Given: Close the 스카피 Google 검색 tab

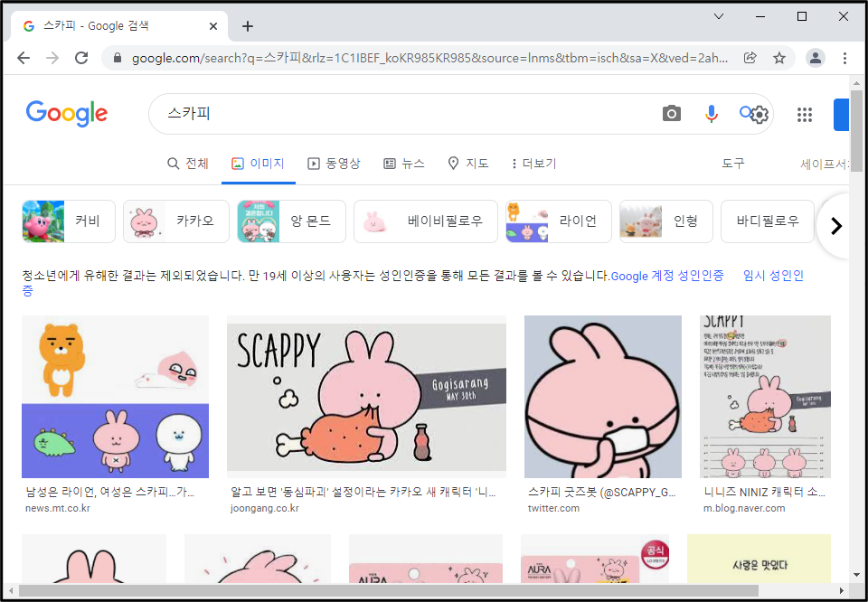Looking at the screenshot, I should [x=213, y=26].
